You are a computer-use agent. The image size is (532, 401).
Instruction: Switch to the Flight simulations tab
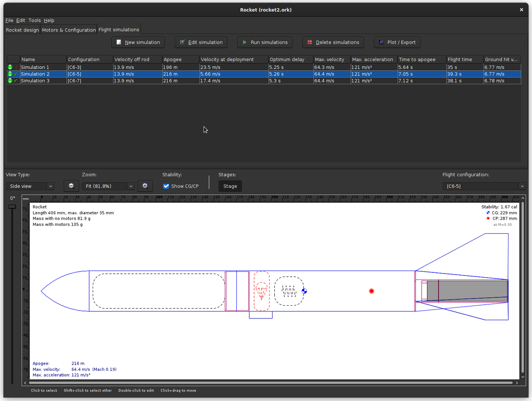(119, 30)
